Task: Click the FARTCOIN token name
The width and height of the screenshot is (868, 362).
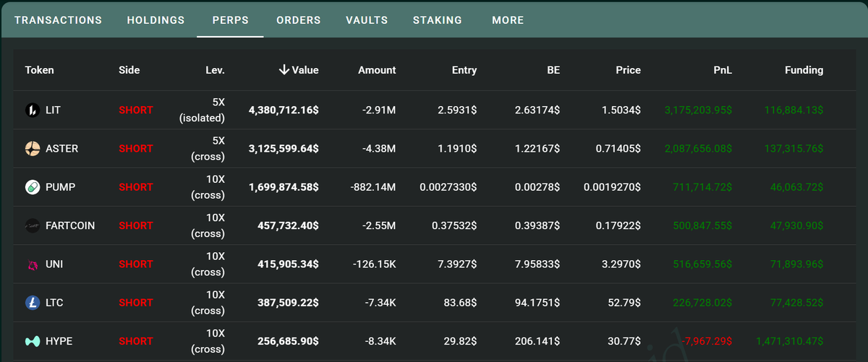Action: point(69,225)
